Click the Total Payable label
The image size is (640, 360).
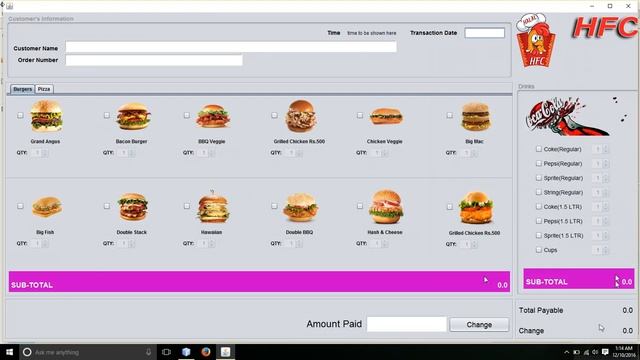[x=541, y=311]
